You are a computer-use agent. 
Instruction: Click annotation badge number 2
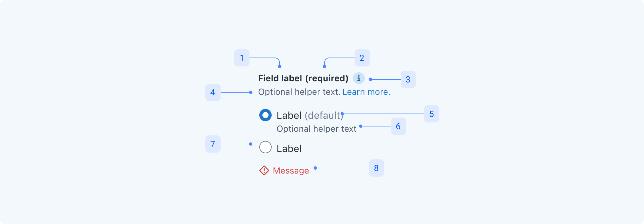click(x=362, y=58)
